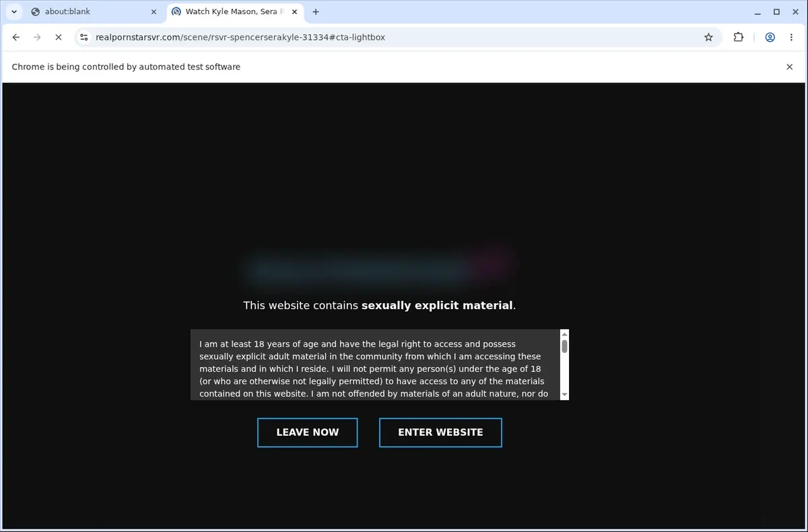Click the address bar URL field
This screenshot has height=532, width=808.
[397, 38]
